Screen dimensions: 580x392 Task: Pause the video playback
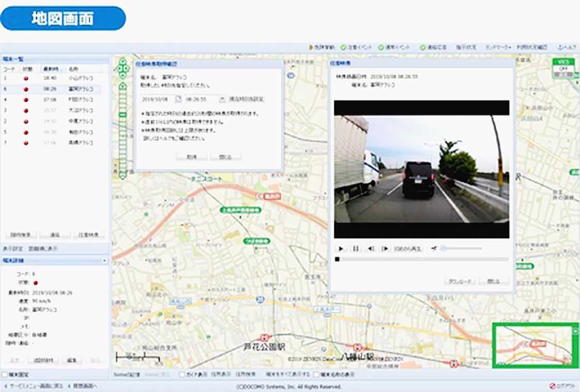[x=355, y=248]
